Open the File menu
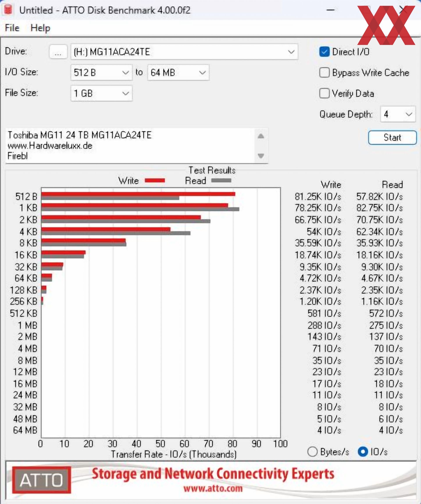The image size is (421, 504). coord(12,28)
